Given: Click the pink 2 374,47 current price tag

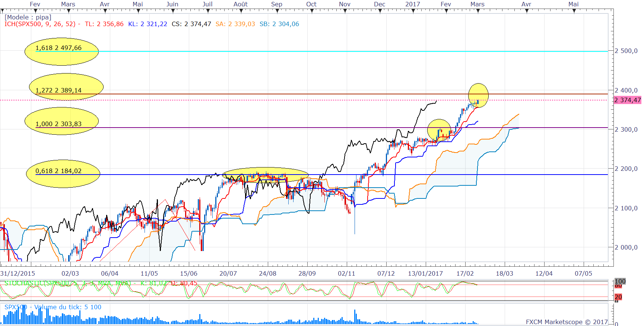Looking at the screenshot, I should point(627,100).
